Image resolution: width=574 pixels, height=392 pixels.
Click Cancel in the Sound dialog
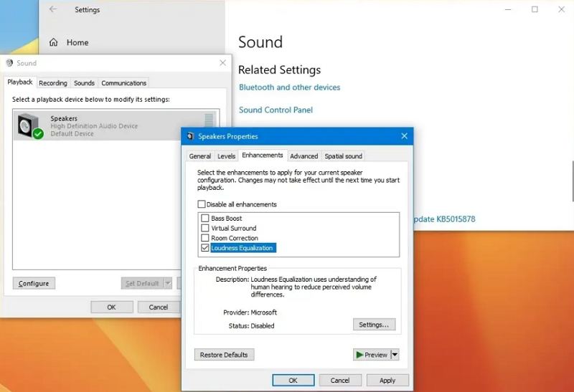click(x=159, y=307)
